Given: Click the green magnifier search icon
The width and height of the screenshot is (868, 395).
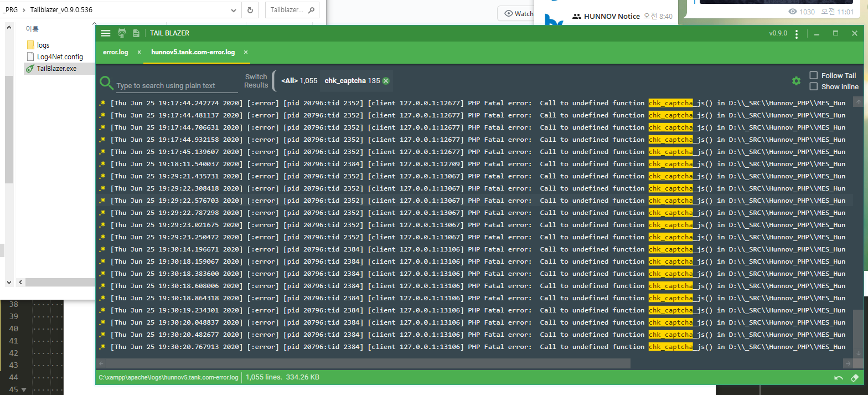Looking at the screenshot, I should coord(106,83).
